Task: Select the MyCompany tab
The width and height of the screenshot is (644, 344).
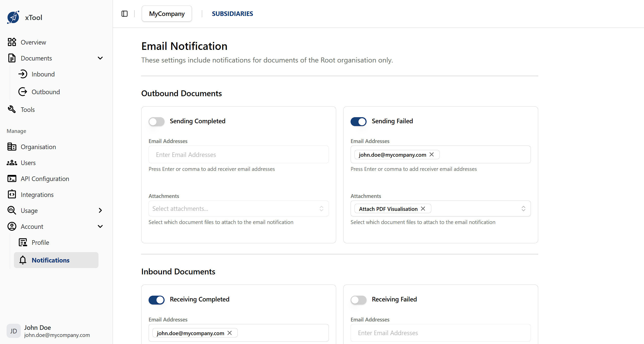Action: click(167, 14)
